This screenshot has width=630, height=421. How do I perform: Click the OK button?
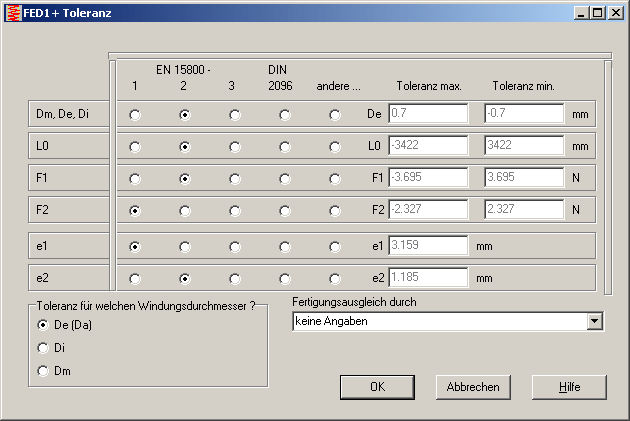click(x=377, y=386)
